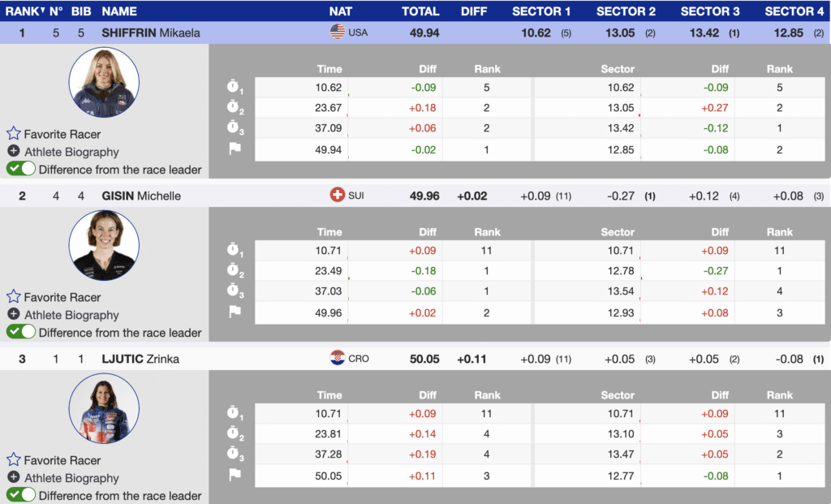Click the stopwatch 1 icon in Gisin's panel
Image resolution: width=831 pixels, height=504 pixels.
coord(234,250)
